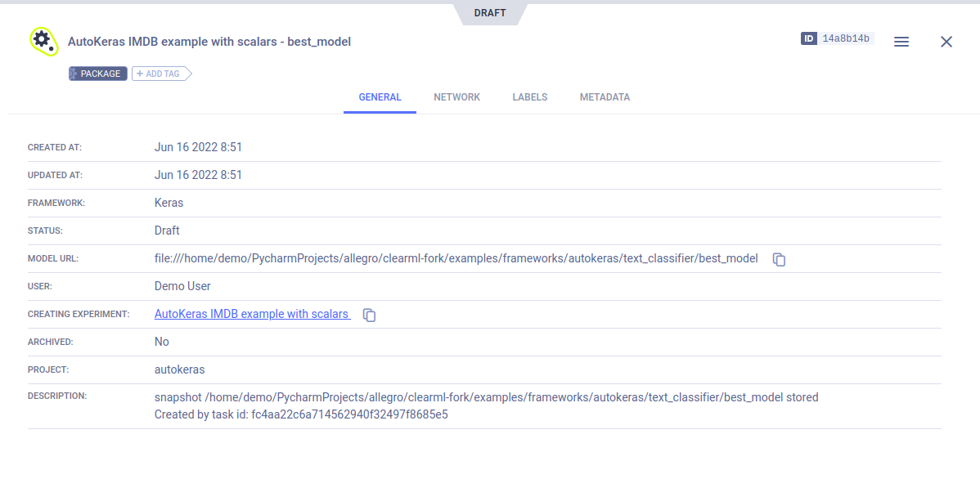Open the hamburger actions menu

901,42
